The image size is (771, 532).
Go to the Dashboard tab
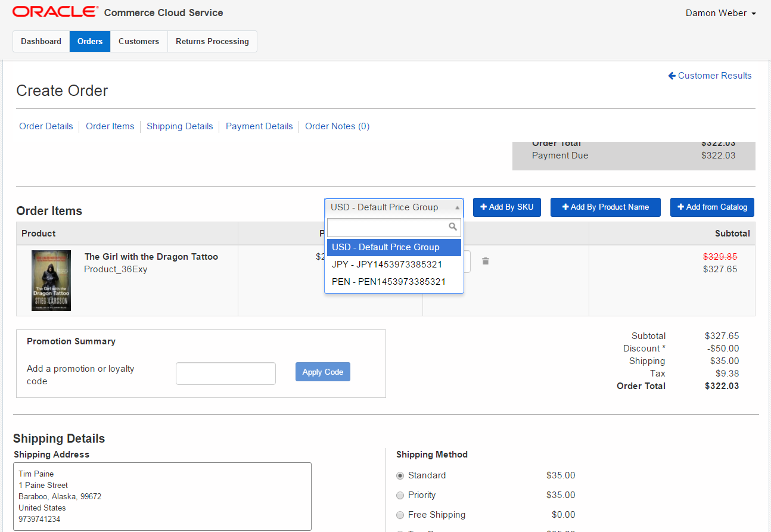pyautogui.click(x=41, y=42)
